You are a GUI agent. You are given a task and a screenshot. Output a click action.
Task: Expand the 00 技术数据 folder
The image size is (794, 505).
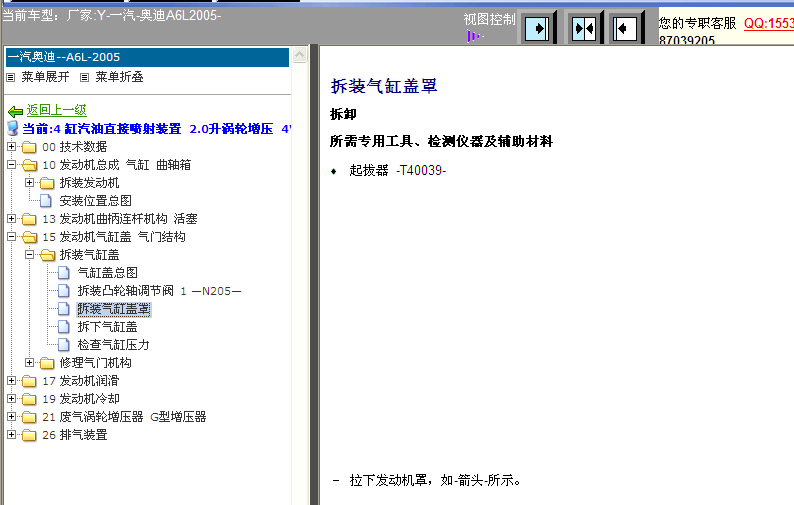(x=11, y=146)
